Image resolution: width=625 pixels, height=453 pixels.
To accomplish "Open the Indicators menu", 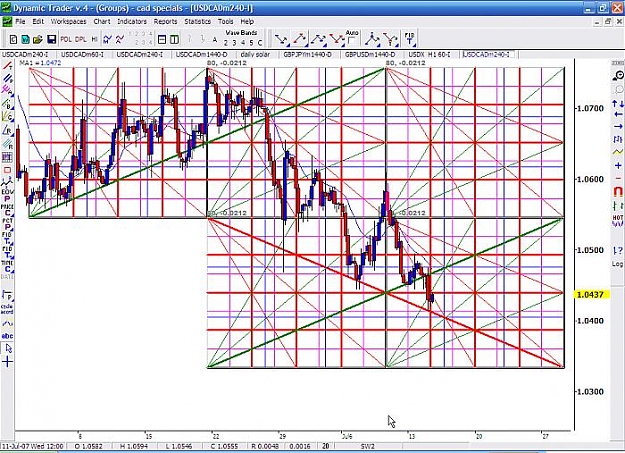I will tap(132, 22).
